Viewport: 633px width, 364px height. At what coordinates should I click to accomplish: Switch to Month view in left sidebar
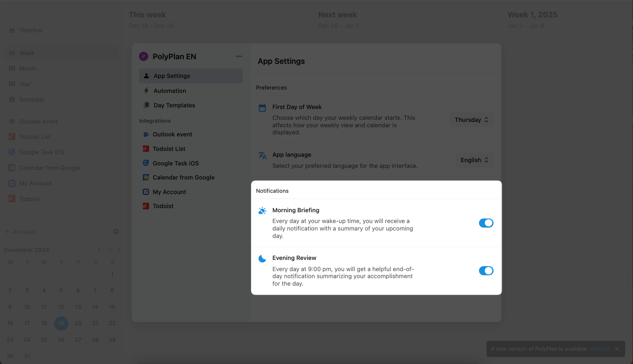(x=28, y=68)
